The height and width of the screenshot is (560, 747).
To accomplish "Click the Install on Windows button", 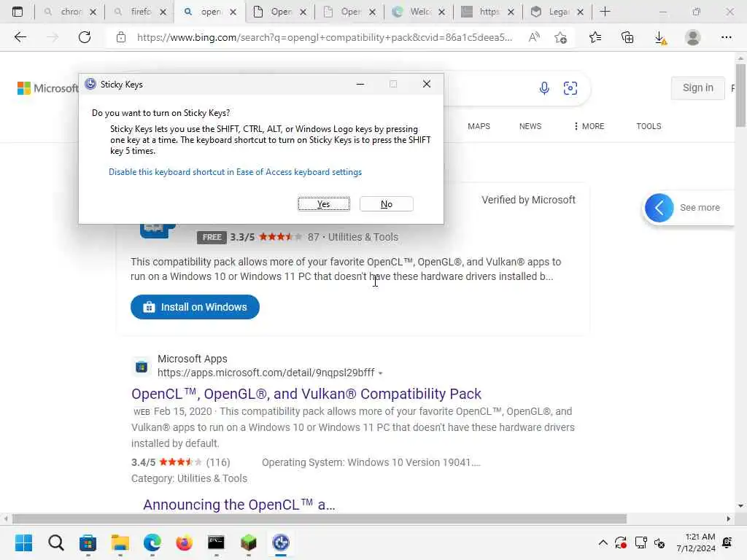I will 195,307.
